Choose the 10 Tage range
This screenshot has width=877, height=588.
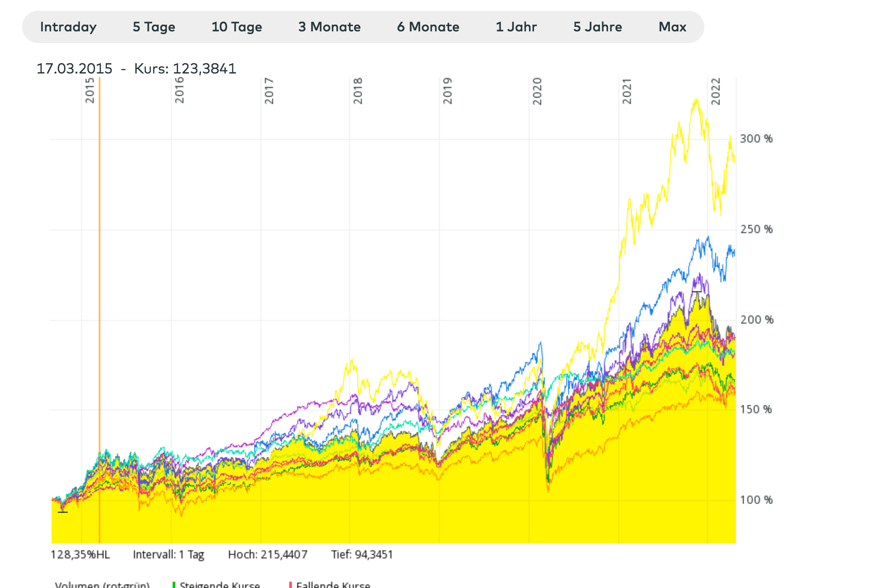[x=237, y=27]
